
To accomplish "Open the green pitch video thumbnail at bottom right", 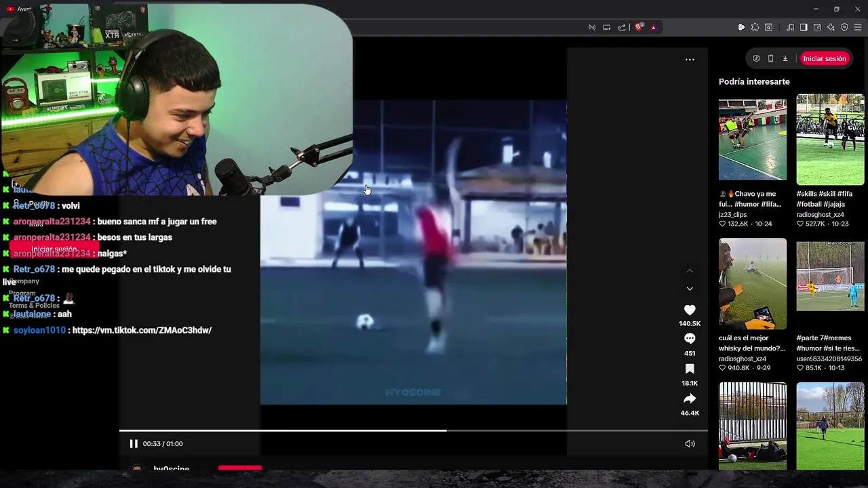I will pyautogui.click(x=830, y=426).
